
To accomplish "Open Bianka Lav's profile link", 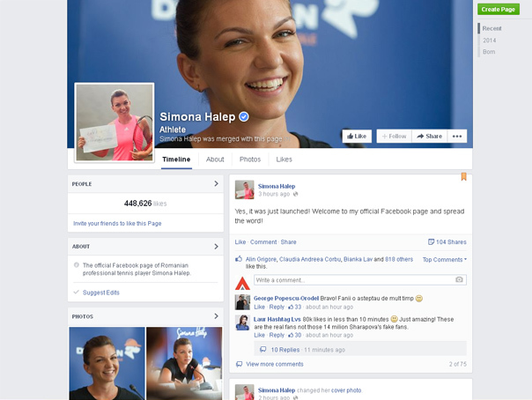I will [358, 259].
